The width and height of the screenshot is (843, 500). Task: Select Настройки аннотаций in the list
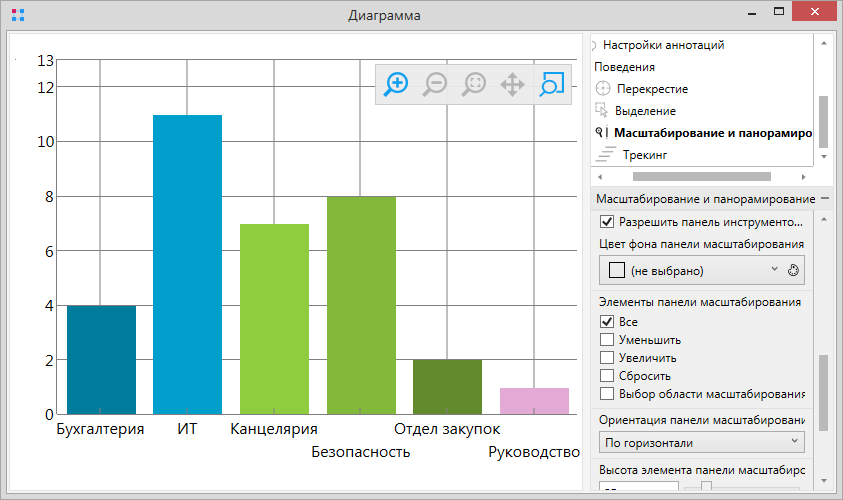click(663, 45)
